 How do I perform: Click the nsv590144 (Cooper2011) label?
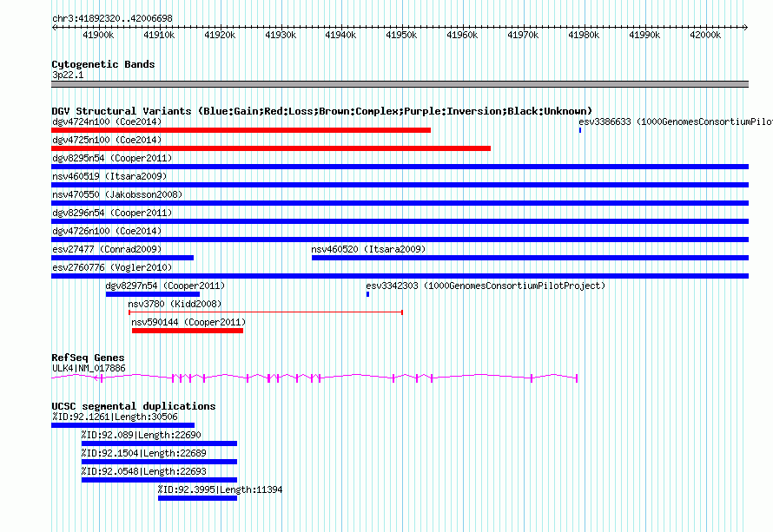[x=188, y=322]
